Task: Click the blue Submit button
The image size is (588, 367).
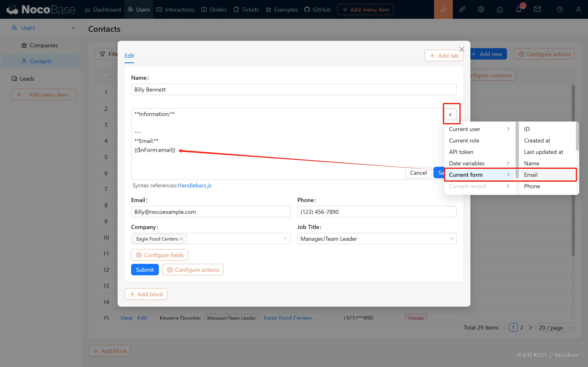Action: click(145, 270)
